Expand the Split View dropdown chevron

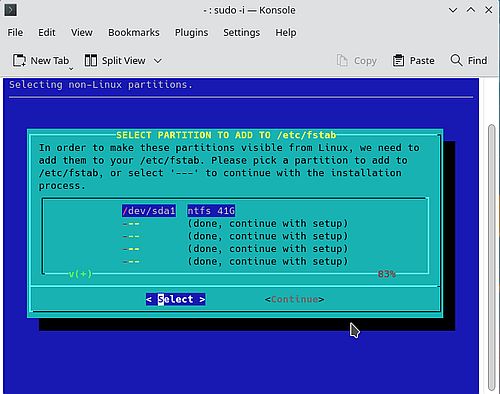[158, 61]
